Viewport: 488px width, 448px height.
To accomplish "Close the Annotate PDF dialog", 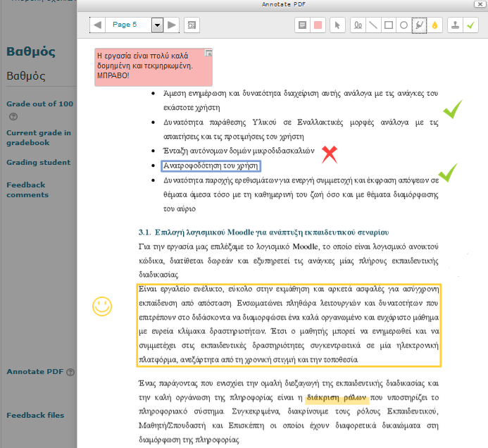I will tap(480, 4).
